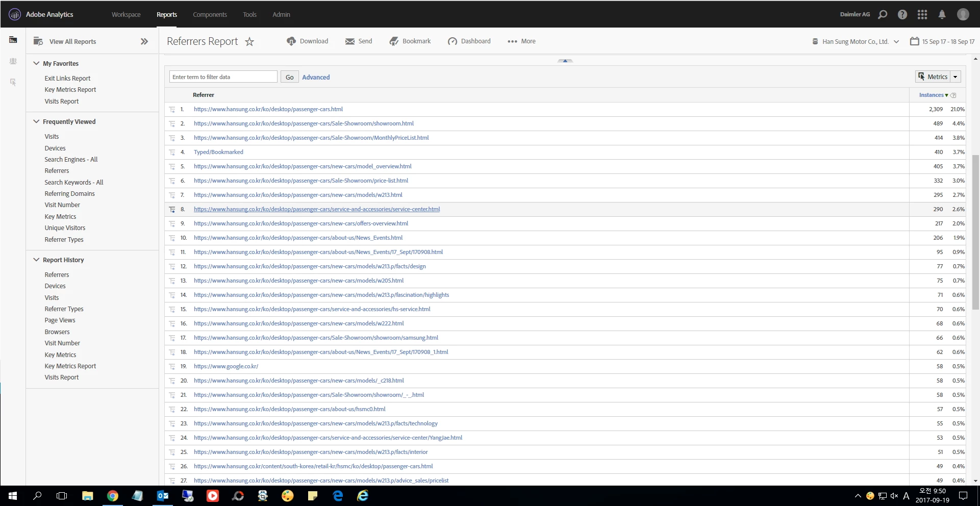
Task: Open Exit Links Report in My Favorites
Action: click(67, 78)
